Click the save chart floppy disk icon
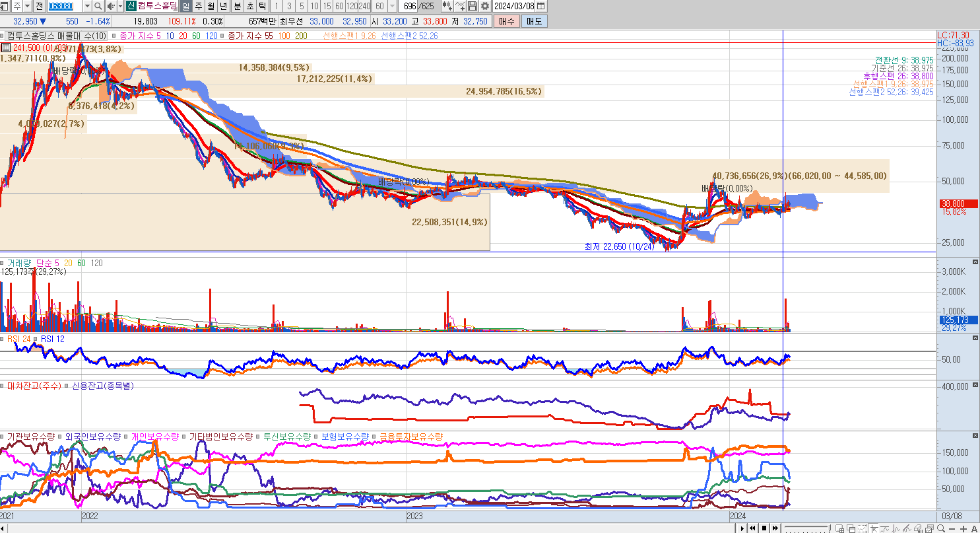980x533 pixels. coord(473,6)
